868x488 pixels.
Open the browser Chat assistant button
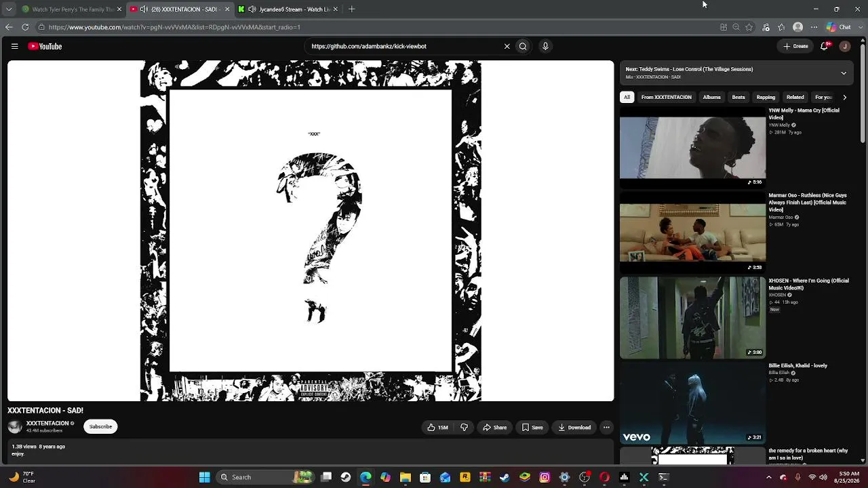(x=839, y=27)
